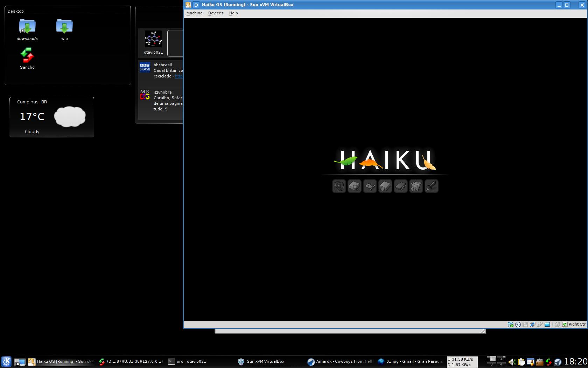
Task: Open the link in bbcbrasil tweet
Action: [179, 76]
